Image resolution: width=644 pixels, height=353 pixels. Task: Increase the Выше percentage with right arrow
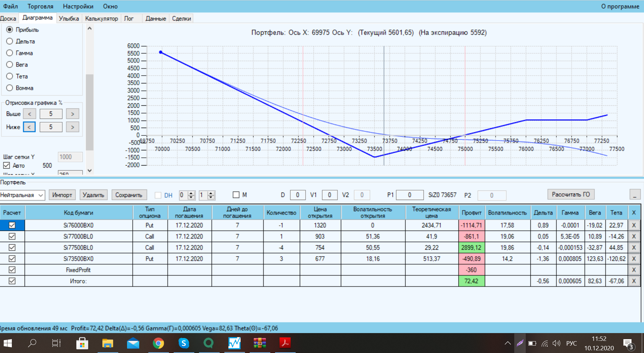point(72,114)
